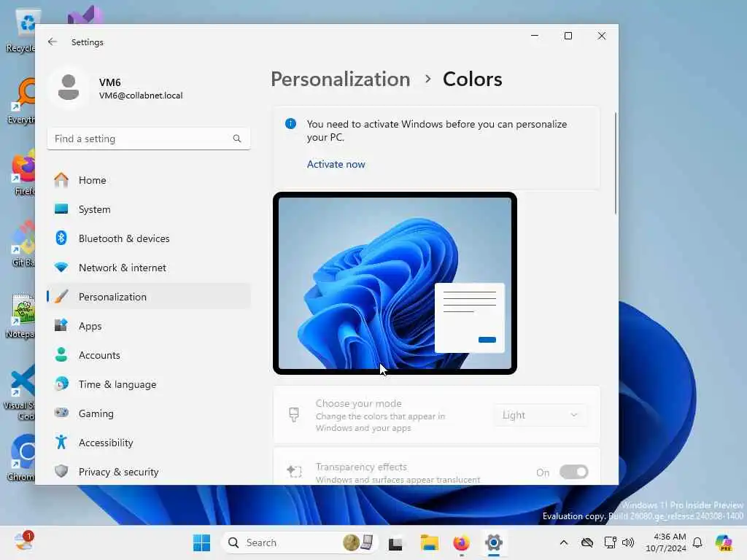Screen dimensions: 747x560
Task: Open File Explorer from the taskbar
Action: click(x=429, y=542)
